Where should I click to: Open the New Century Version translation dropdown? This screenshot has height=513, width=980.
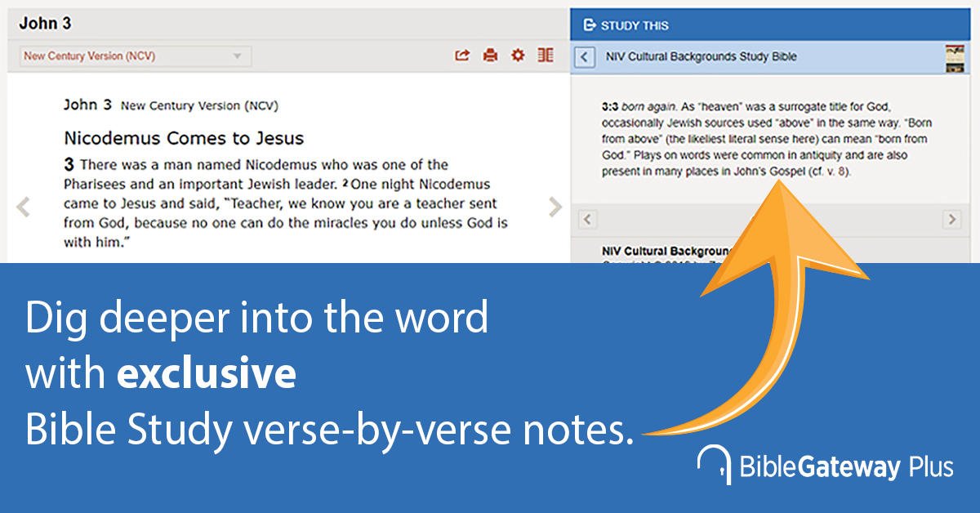point(136,56)
